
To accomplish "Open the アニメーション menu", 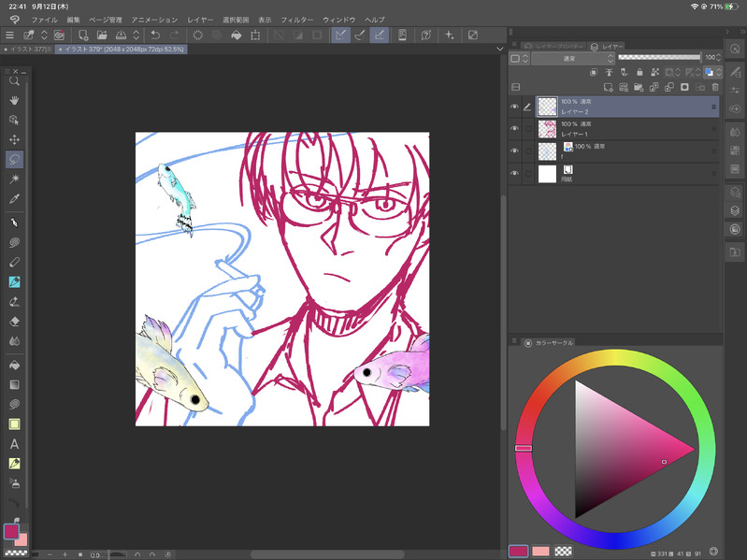I will [154, 20].
